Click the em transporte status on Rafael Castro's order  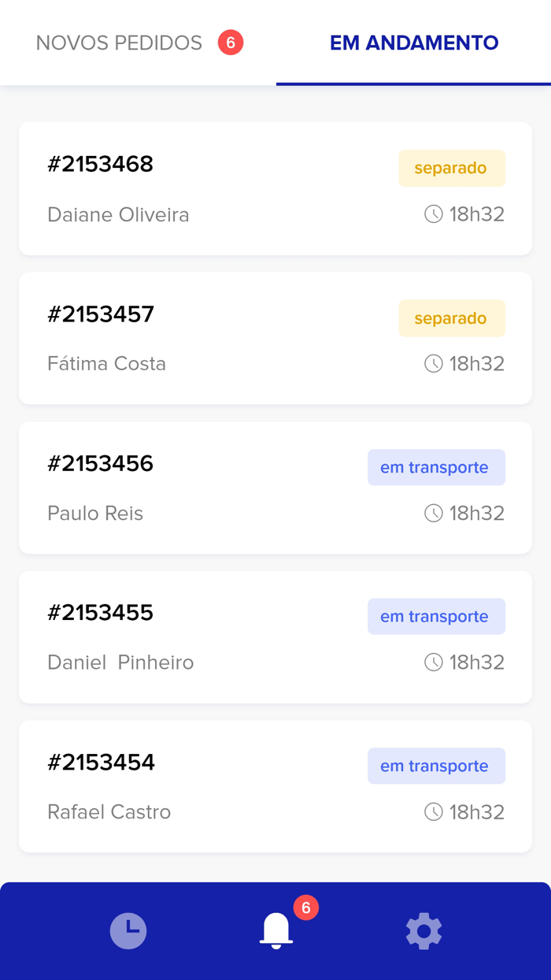tap(436, 766)
